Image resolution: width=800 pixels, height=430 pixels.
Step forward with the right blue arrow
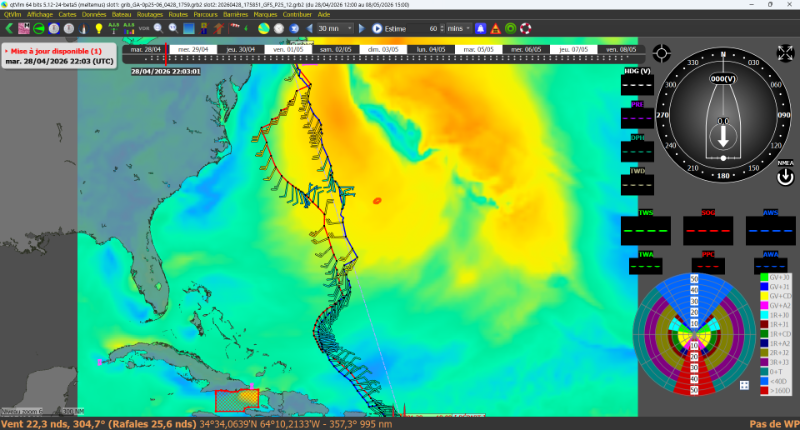(x=363, y=28)
